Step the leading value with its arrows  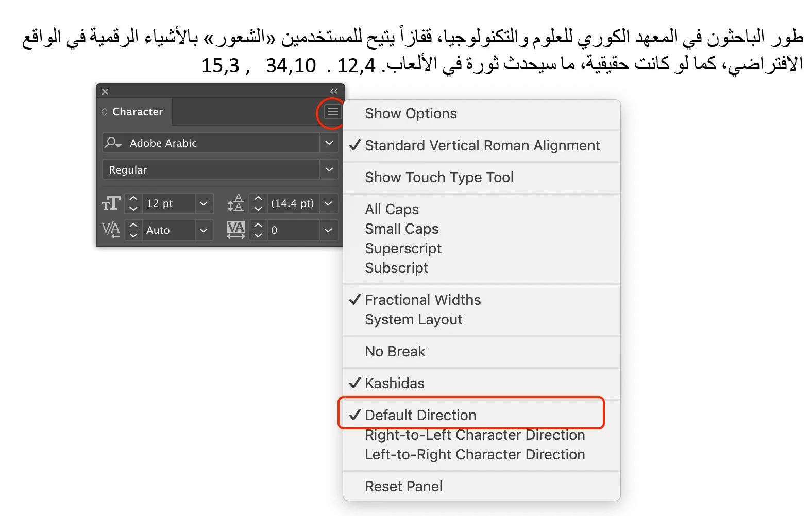click(258, 203)
